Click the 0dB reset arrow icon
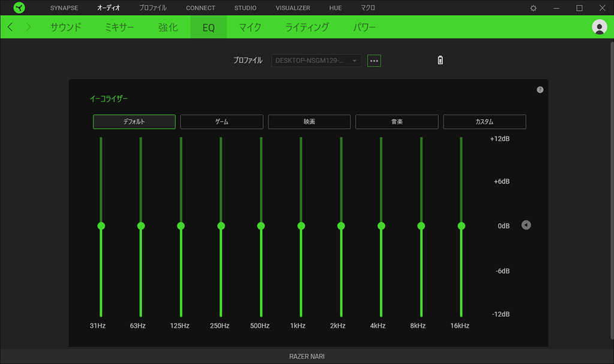Viewport: 614px width, 364px height. [526, 225]
